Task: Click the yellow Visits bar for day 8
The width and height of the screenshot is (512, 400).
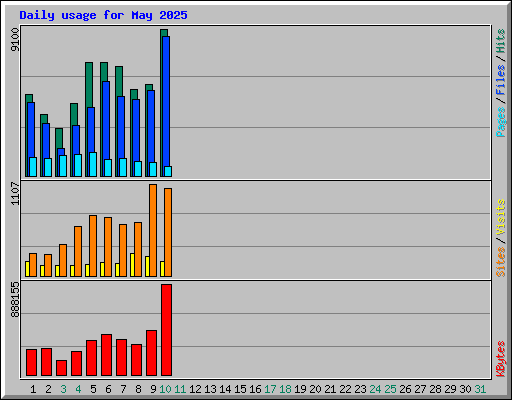Action: tap(132, 265)
